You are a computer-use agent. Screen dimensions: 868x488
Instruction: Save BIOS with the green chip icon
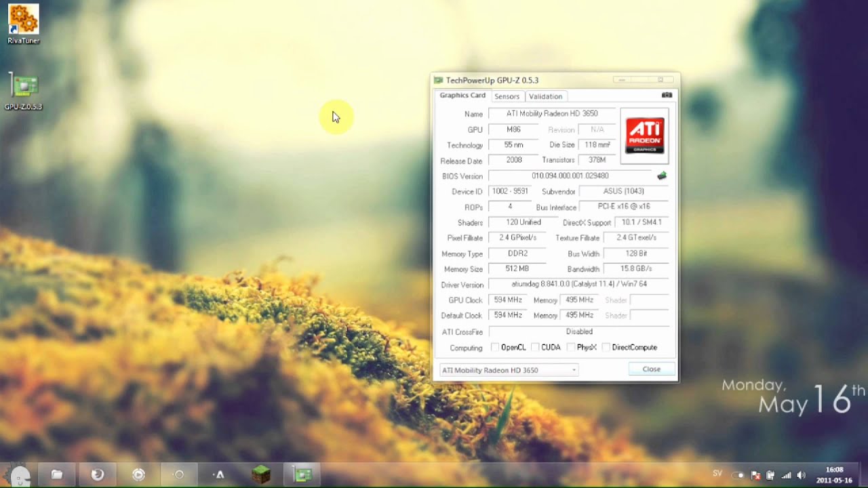(x=662, y=176)
